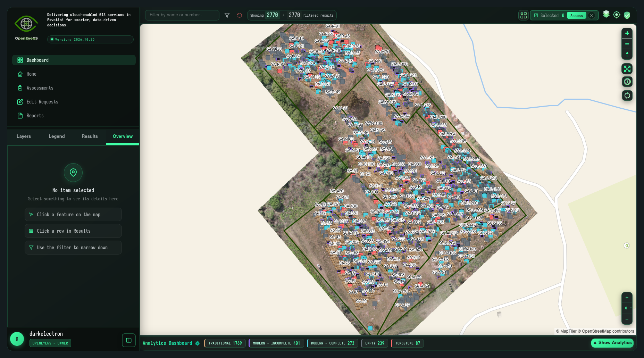Click 'Click a row in Results' hint
The image size is (644, 358).
pos(73,231)
